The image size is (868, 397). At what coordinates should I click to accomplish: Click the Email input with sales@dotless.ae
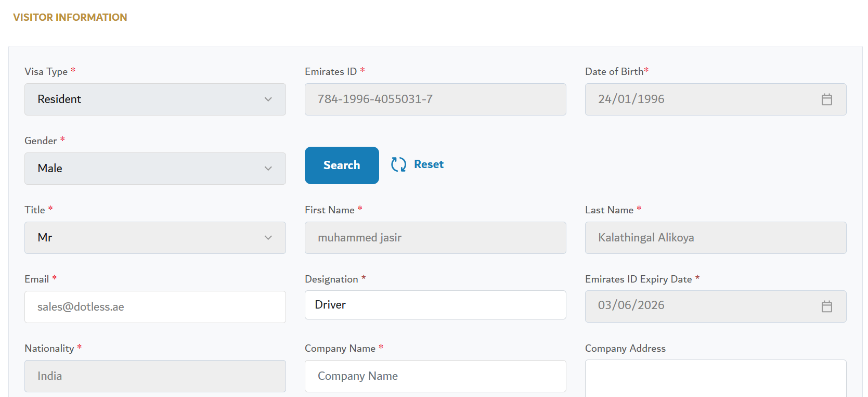pos(154,307)
